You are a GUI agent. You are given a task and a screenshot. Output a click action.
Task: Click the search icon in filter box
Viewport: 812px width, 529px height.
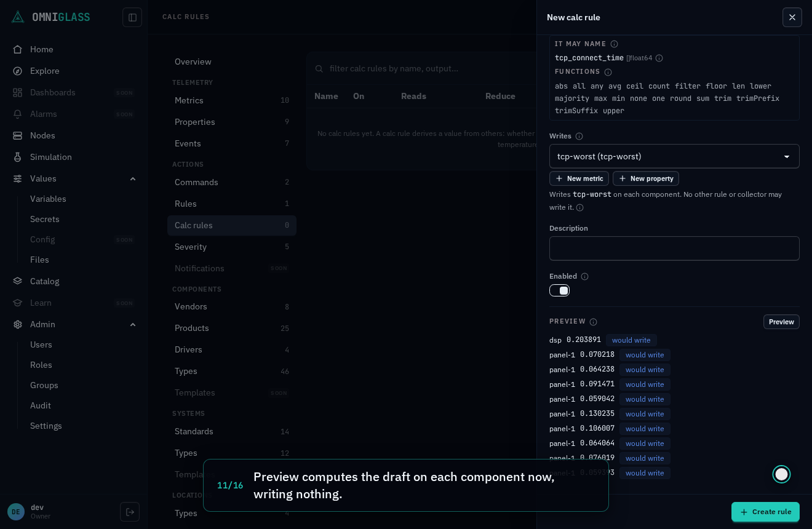tap(319, 68)
